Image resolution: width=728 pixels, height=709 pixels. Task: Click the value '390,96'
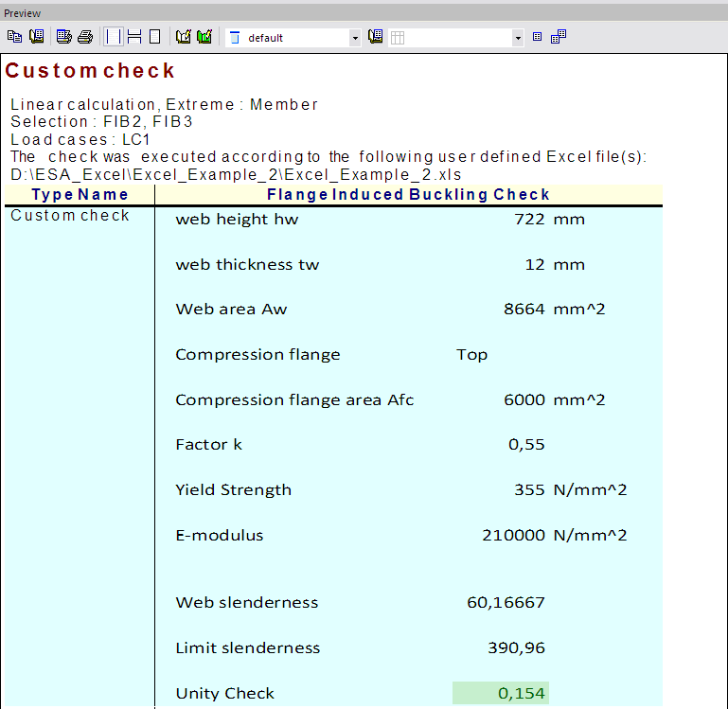[516, 648]
